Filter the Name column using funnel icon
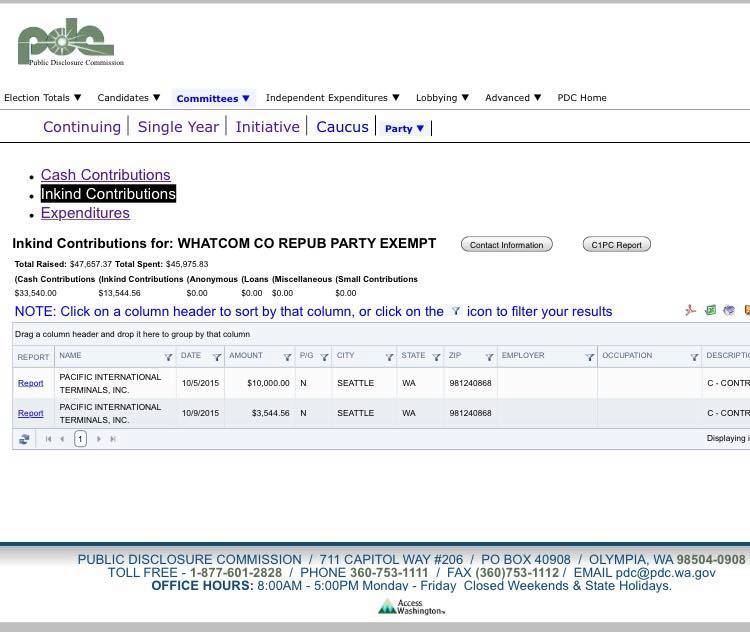The image size is (750, 632). click(x=168, y=357)
